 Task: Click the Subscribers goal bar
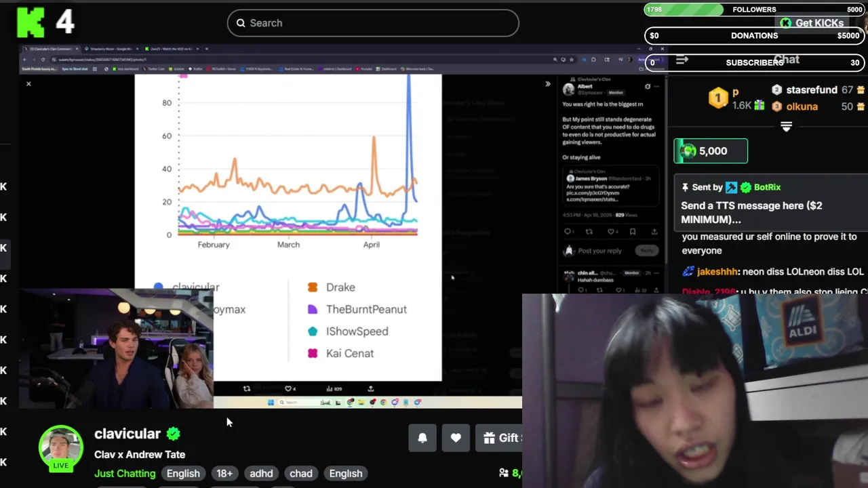[x=755, y=62]
